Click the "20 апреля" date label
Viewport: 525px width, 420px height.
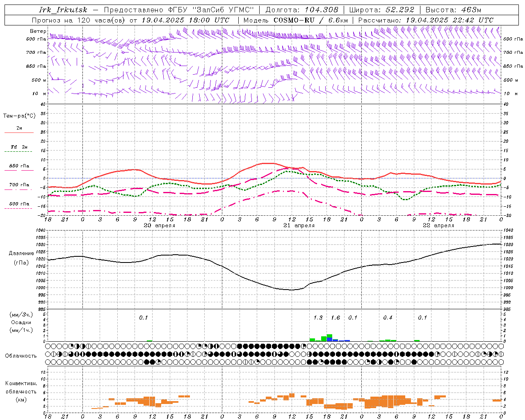click(159, 226)
